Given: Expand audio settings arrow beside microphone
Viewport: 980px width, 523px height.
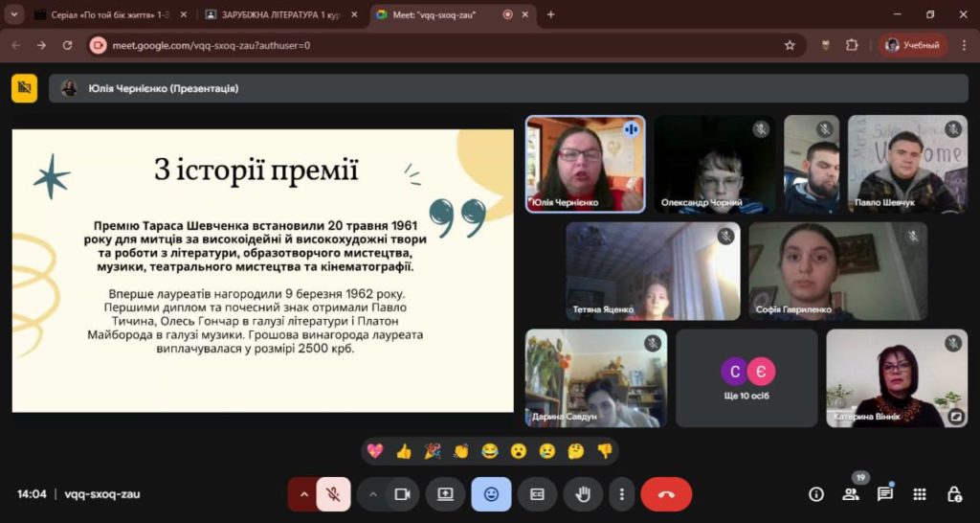Looking at the screenshot, I should (x=304, y=494).
